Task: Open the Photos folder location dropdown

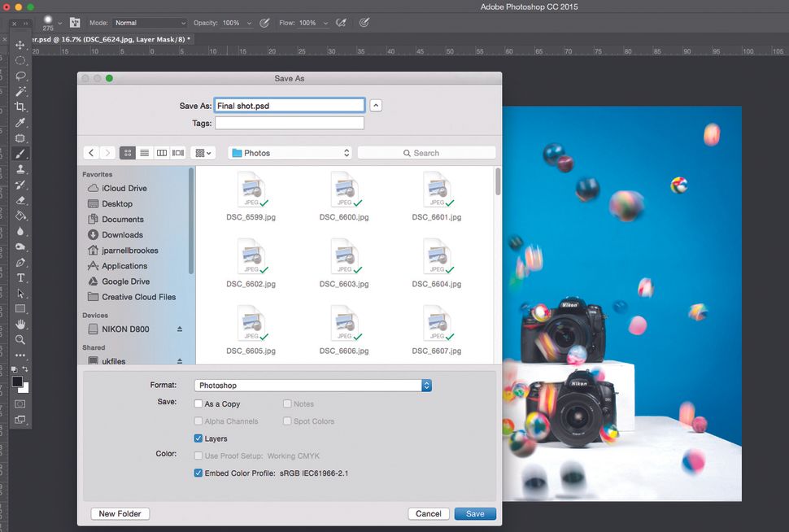Action: pos(290,153)
